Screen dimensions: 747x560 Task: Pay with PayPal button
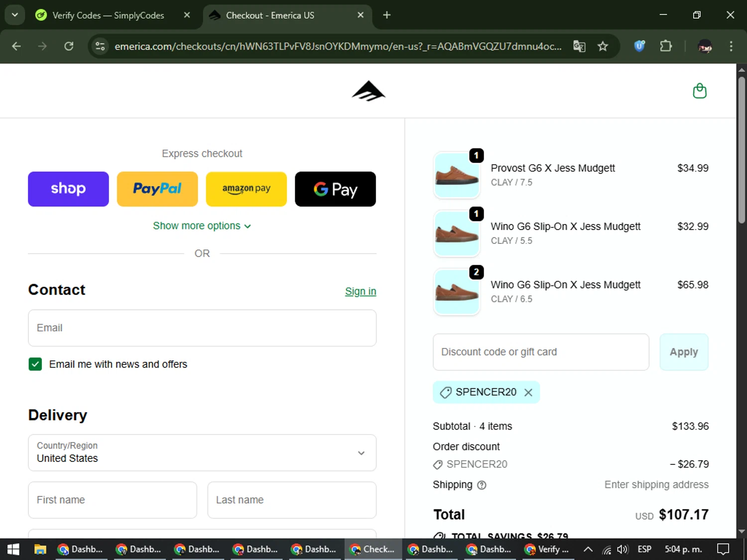(157, 189)
